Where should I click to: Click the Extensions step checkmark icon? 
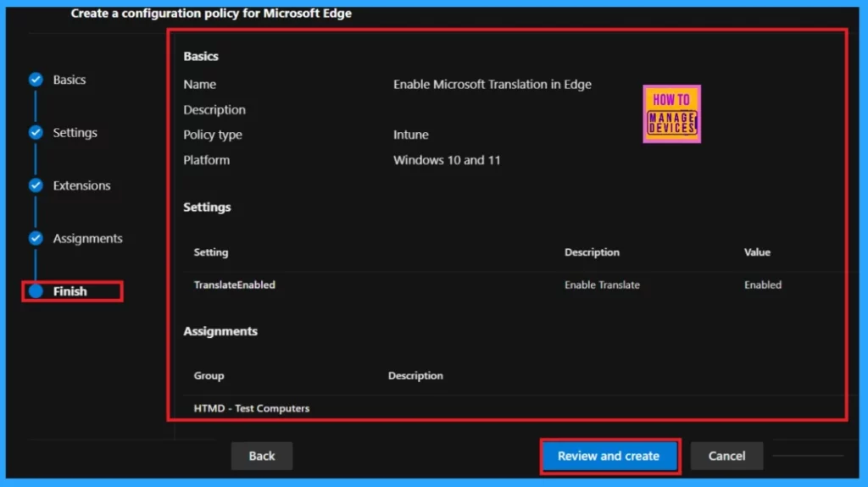(x=36, y=185)
